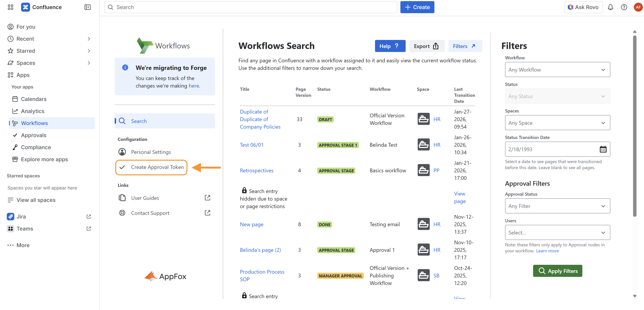Open the Any Space dropdown
The image size is (644, 310).
(557, 123)
